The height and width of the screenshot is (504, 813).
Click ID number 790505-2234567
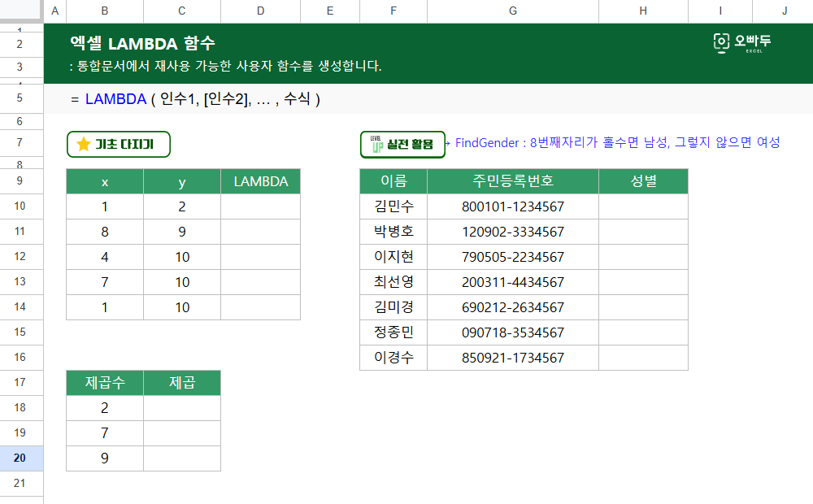pos(513,257)
